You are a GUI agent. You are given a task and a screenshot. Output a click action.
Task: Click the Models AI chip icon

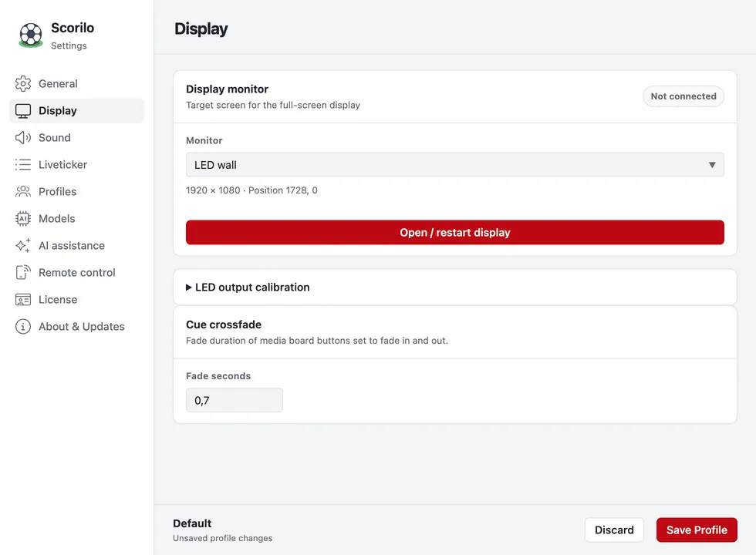[22, 219]
